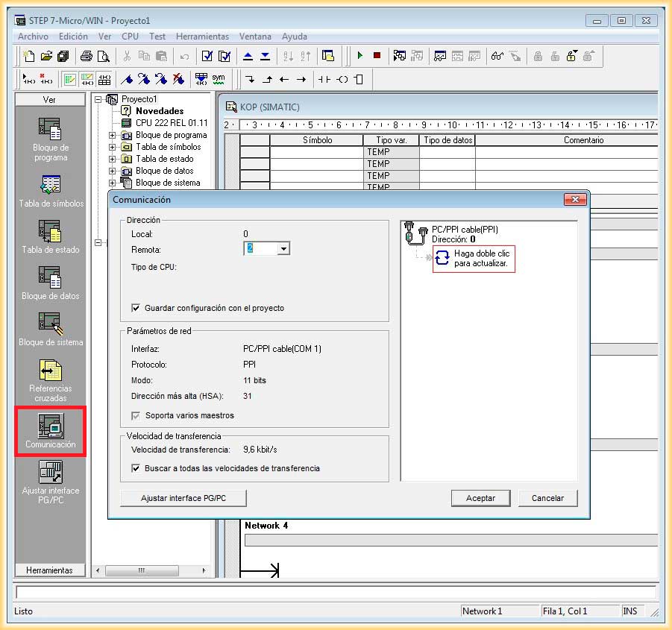
Task: Uncheck Buscar a todas las velocidades
Action: point(136,468)
